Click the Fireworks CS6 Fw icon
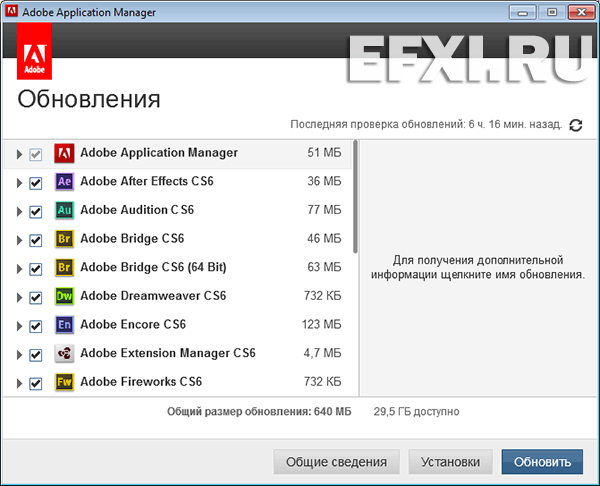600x486 pixels. tap(64, 382)
